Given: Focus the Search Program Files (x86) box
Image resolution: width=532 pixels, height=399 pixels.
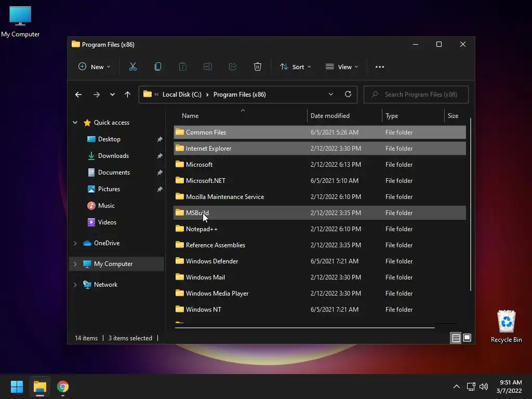Looking at the screenshot, I should point(416,95).
